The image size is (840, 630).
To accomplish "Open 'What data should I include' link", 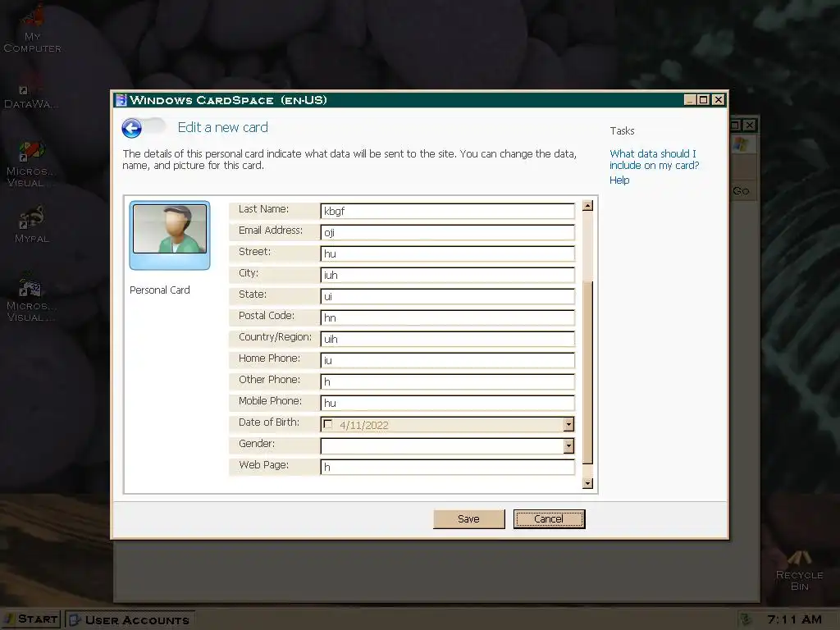I will click(654, 160).
